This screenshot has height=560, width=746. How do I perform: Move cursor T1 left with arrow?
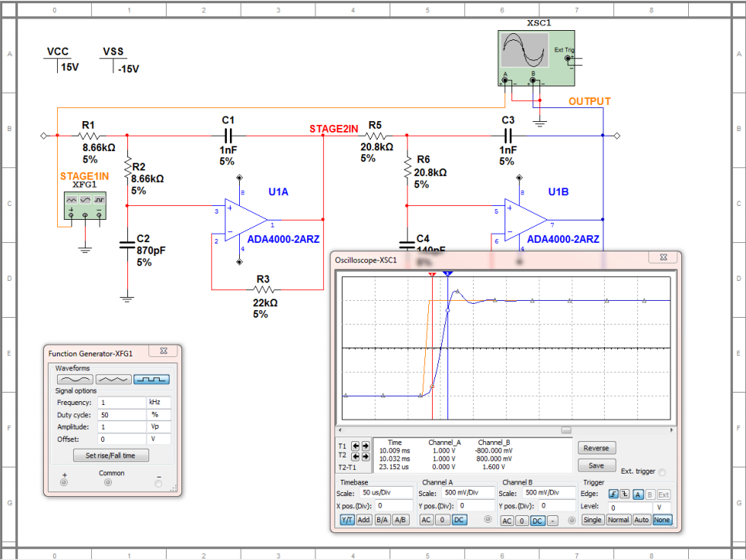point(356,446)
